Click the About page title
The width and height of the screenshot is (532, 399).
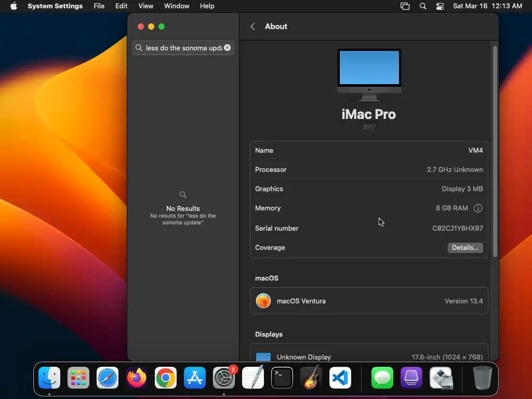click(276, 26)
